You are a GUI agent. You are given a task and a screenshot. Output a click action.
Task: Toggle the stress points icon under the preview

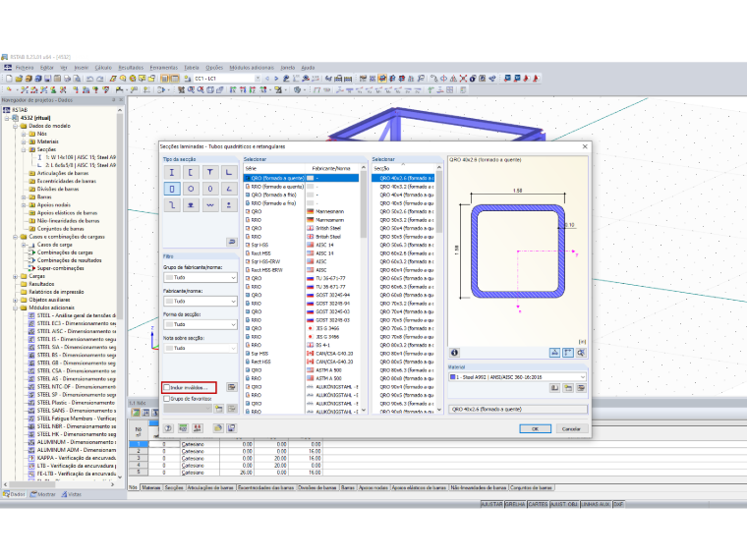(x=554, y=353)
